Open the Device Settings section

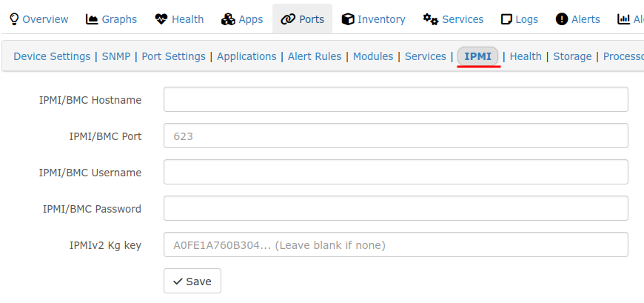(x=52, y=56)
